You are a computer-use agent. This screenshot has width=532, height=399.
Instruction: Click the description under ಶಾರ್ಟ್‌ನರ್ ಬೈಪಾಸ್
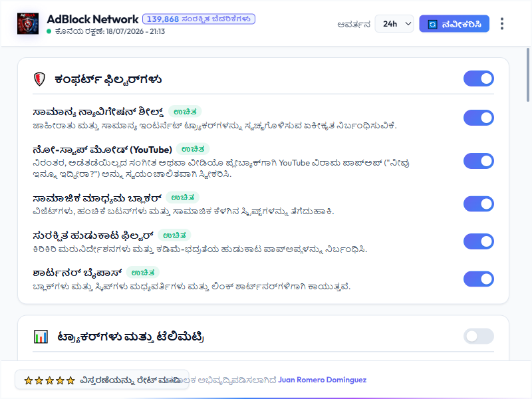tap(192, 287)
